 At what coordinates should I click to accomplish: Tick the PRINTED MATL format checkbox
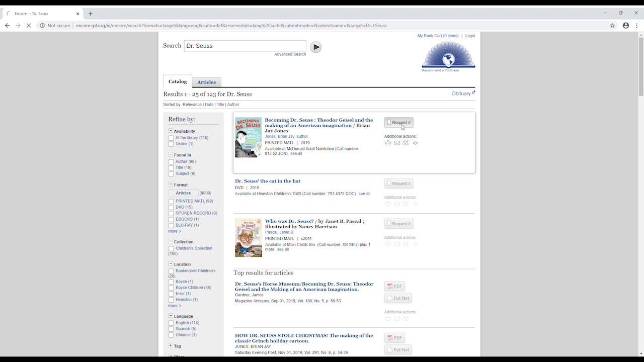pos(171,201)
